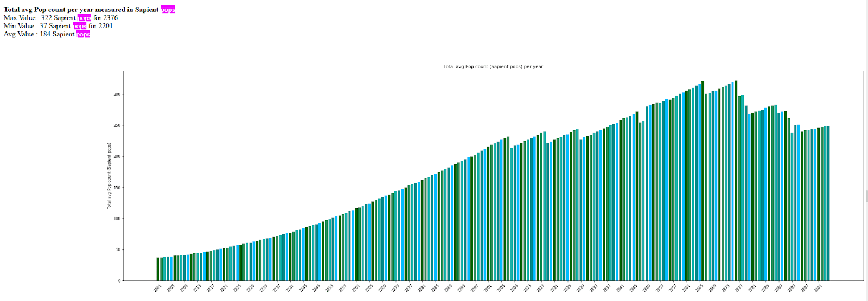Image resolution: width=868 pixels, height=301 pixels.
Task: Click the vertical y-axis label text
Action: pyautogui.click(x=109, y=176)
